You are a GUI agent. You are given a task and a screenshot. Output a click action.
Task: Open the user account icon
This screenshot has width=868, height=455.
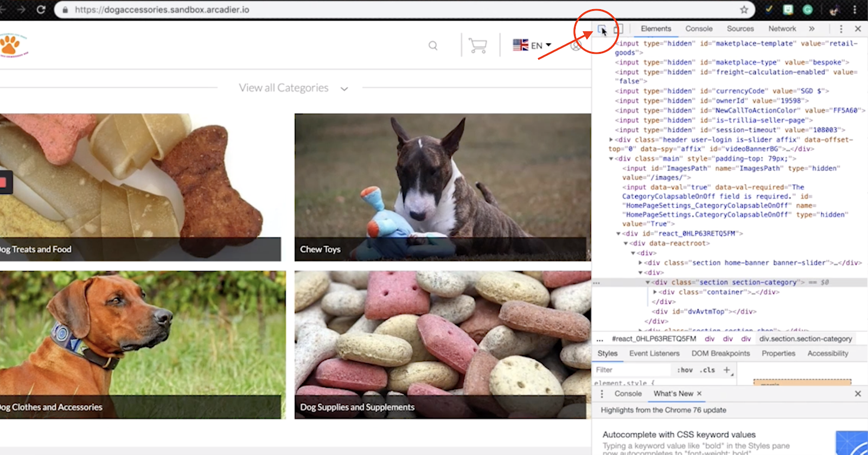(x=576, y=46)
